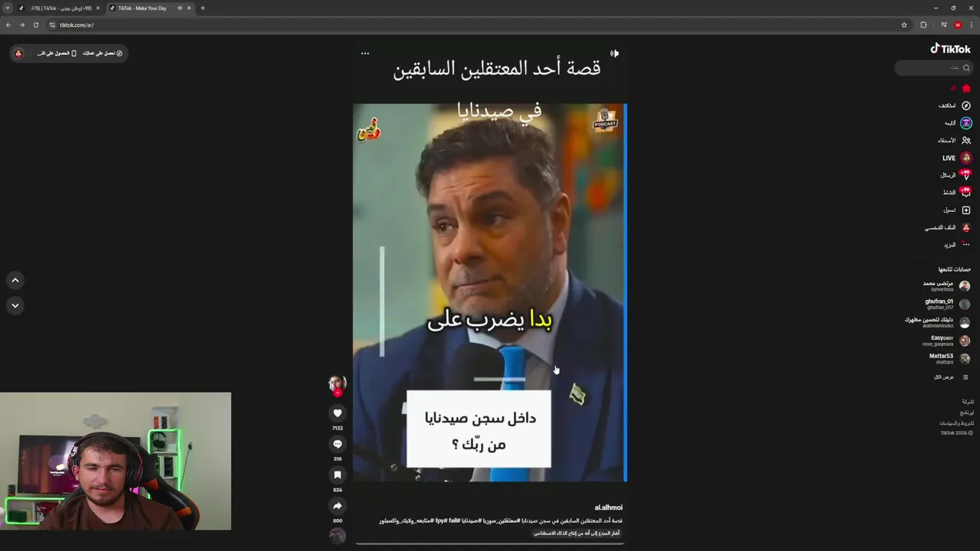Open the Upload plus item (تحميل)
The image size is (980, 551).
tap(957, 210)
